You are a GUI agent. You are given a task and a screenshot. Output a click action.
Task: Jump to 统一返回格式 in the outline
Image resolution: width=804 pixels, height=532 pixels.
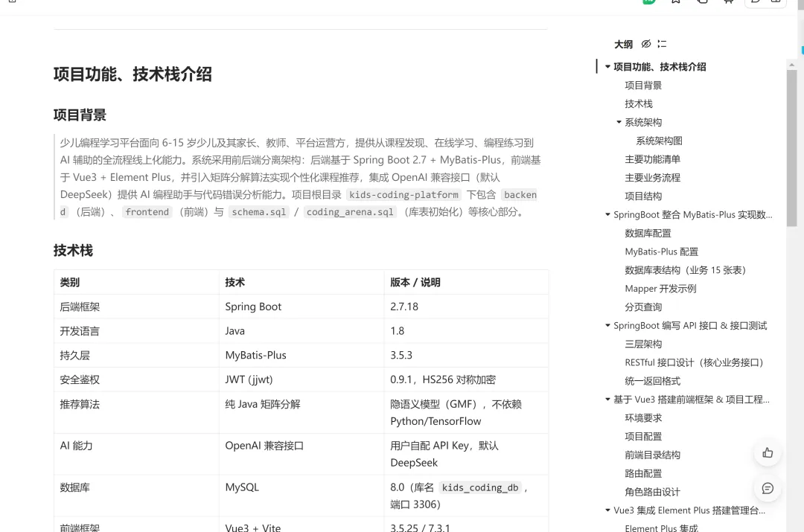pos(652,381)
